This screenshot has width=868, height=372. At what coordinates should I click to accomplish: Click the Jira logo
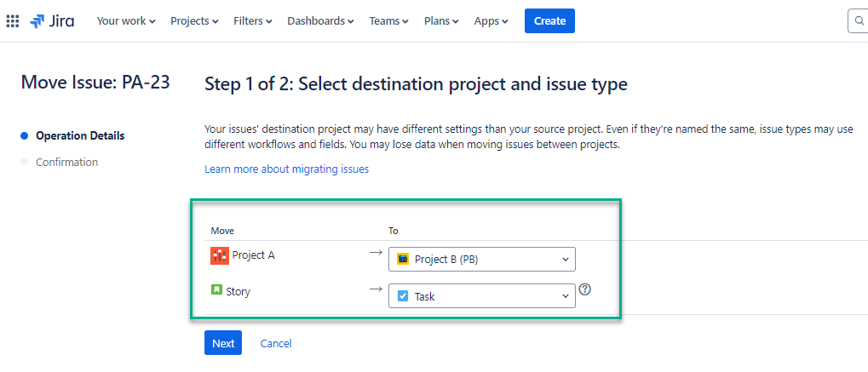coord(52,21)
